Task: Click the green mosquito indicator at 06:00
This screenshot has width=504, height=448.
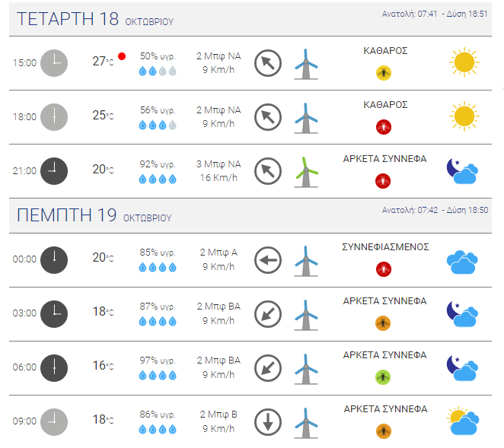Action: (x=384, y=377)
